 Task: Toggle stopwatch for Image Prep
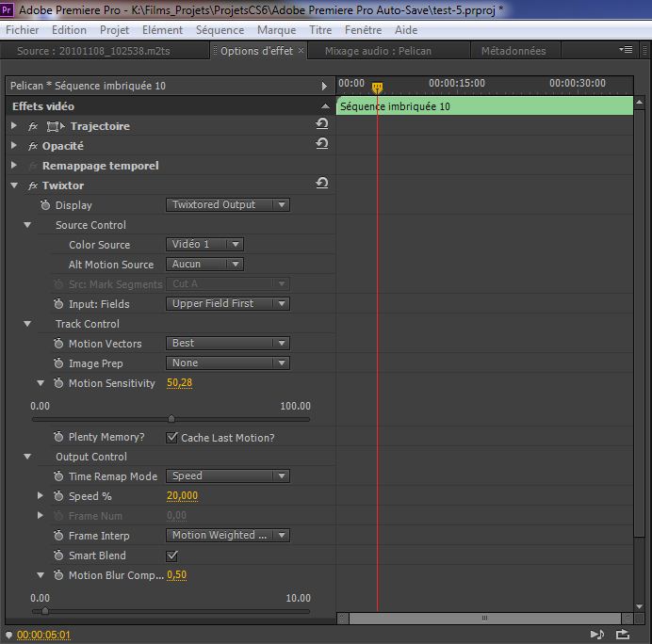point(58,363)
